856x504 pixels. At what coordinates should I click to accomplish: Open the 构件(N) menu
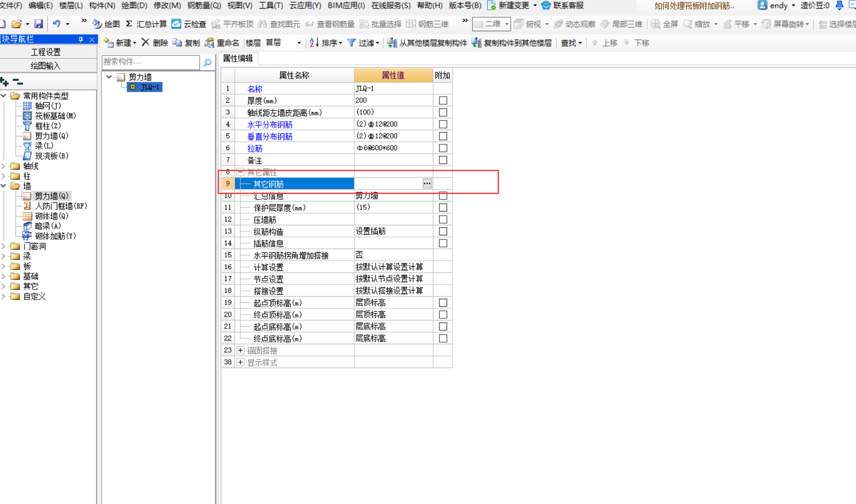coord(102,5)
